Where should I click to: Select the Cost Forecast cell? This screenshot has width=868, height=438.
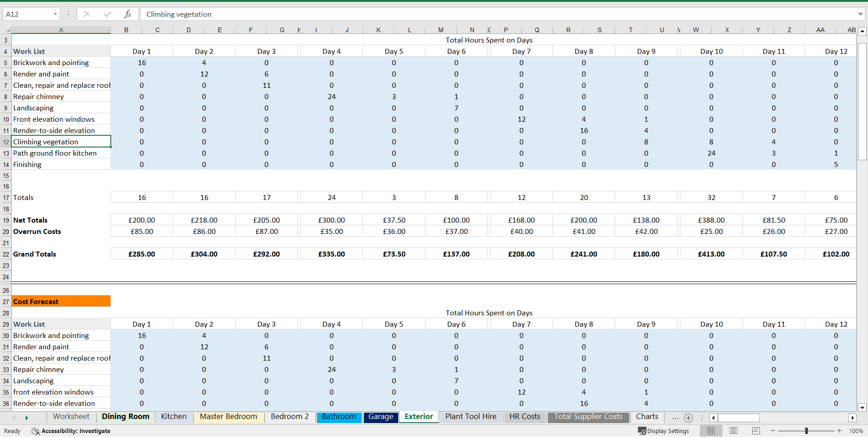(x=61, y=301)
